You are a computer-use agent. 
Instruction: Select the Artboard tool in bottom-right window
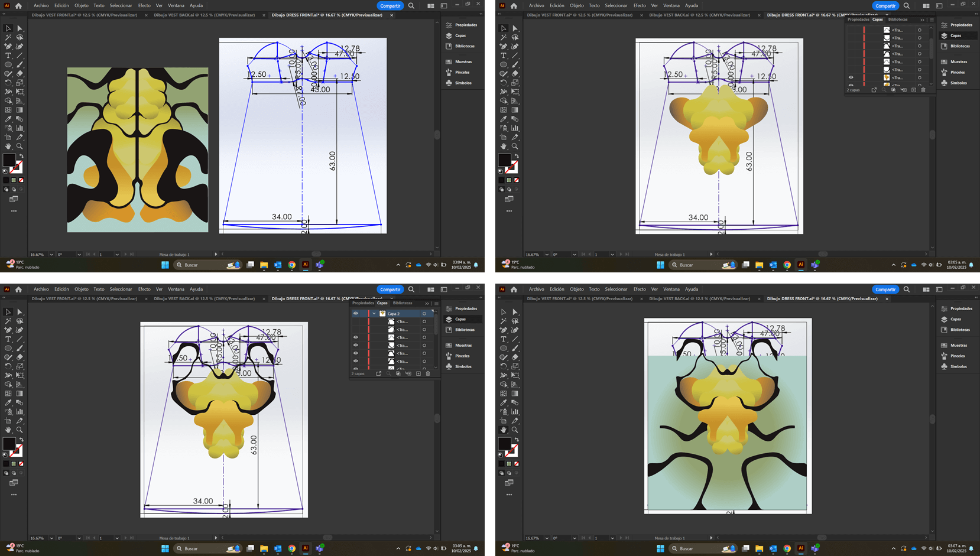point(504,421)
